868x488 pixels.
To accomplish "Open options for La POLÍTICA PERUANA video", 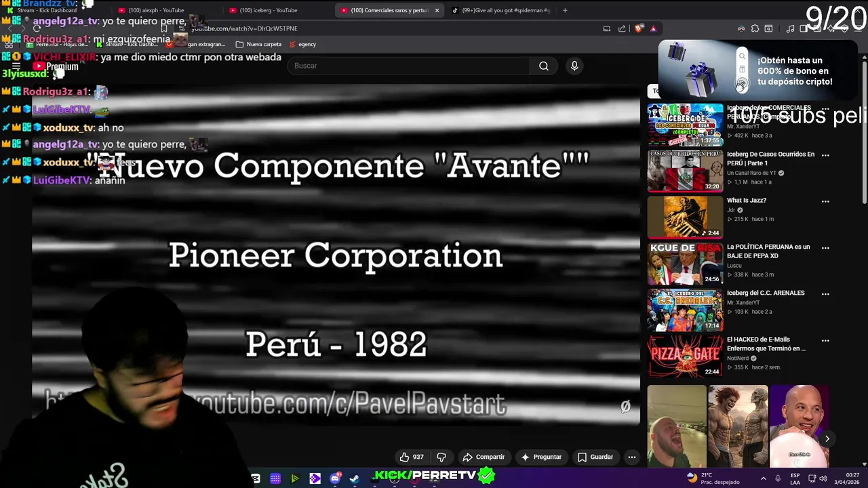I will [x=825, y=247].
